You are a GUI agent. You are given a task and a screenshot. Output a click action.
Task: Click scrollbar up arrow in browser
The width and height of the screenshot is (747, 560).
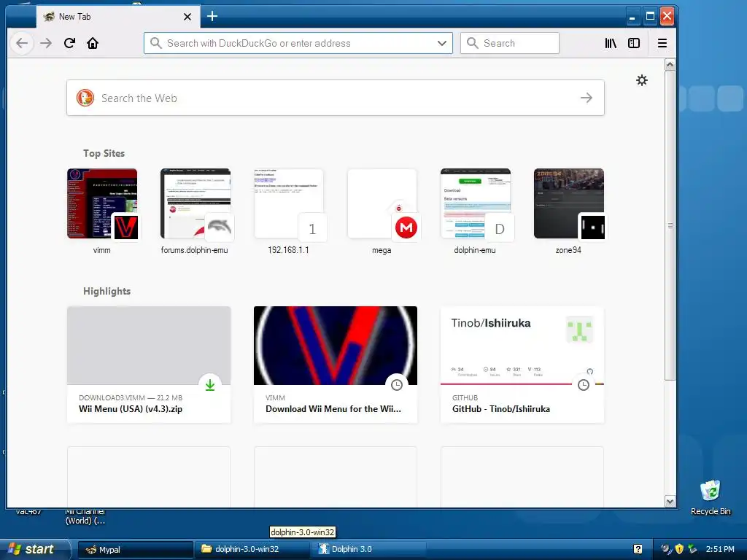coord(670,65)
